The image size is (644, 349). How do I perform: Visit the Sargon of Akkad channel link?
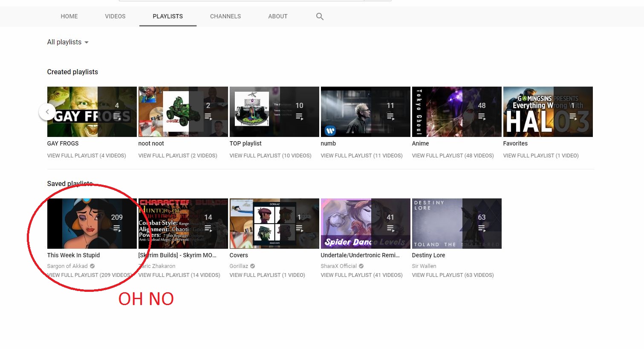(x=67, y=266)
